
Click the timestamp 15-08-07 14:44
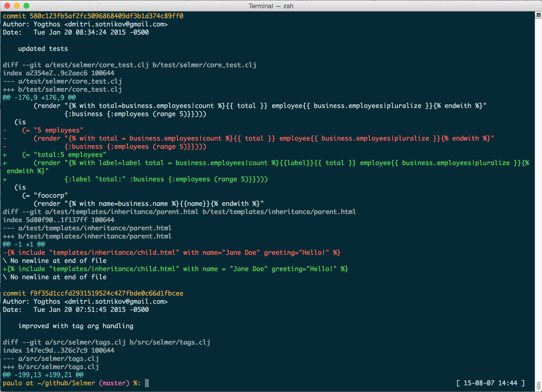click(x=490, y=383)
